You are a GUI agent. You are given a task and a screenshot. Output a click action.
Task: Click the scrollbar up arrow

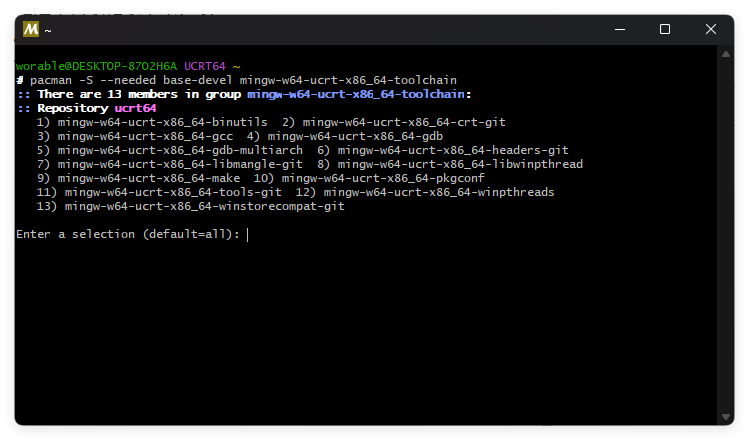(x=727, y=57)
